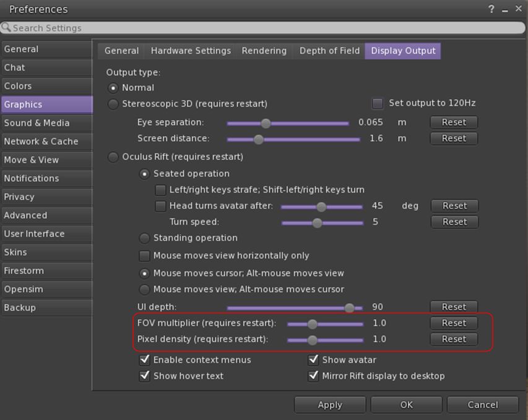Click the Pixel density slider handle
The width and height of the screenshot is (528, 420).
pos(312,340)
